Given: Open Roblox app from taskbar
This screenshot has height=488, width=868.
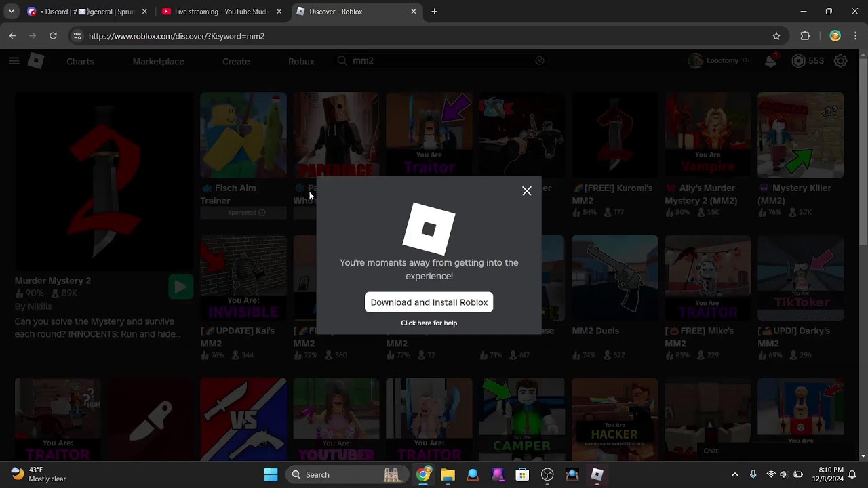Looking at the screenshot, I should coord(597,474).
